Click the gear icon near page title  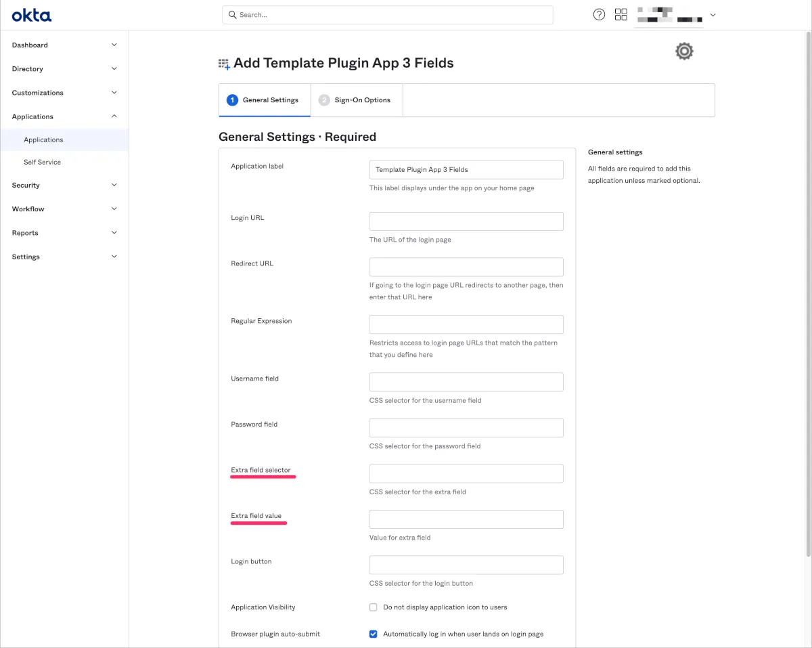(x=684, y=51)
